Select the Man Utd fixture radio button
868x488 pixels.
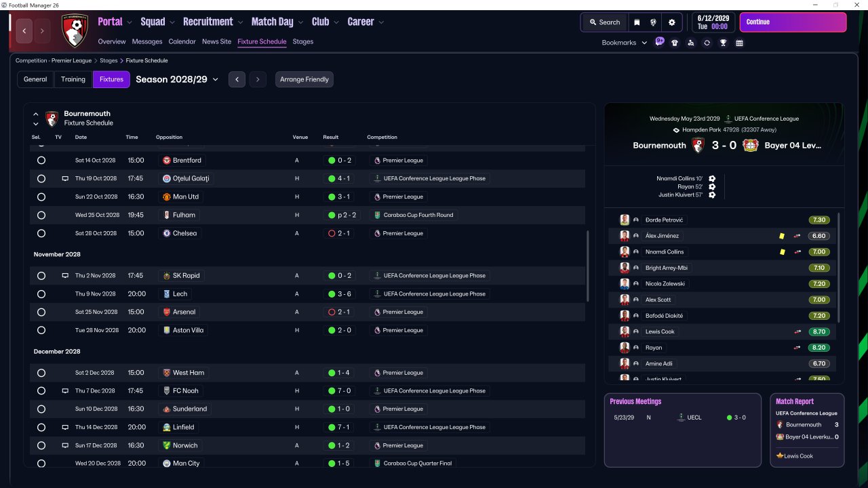pos(41,197)
